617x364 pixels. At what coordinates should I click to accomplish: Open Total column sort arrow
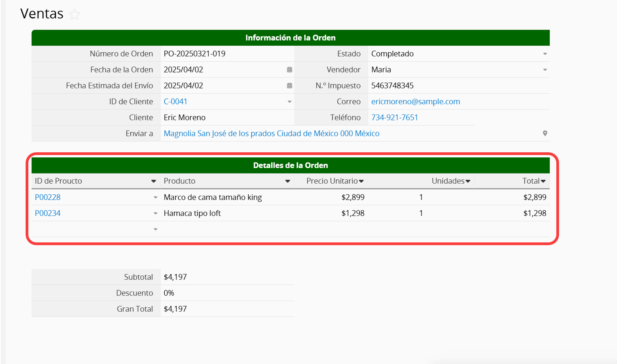coord(543,181)
